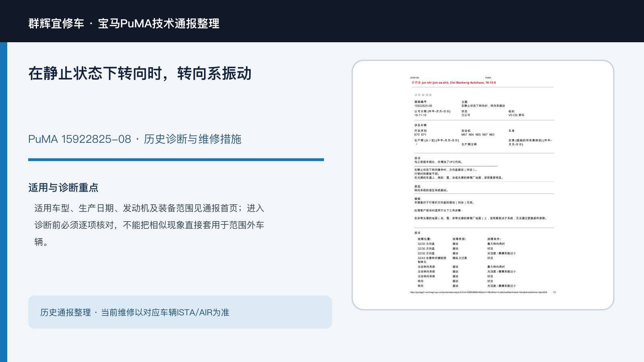Select the slide title 转向系振动 heading

140,74
